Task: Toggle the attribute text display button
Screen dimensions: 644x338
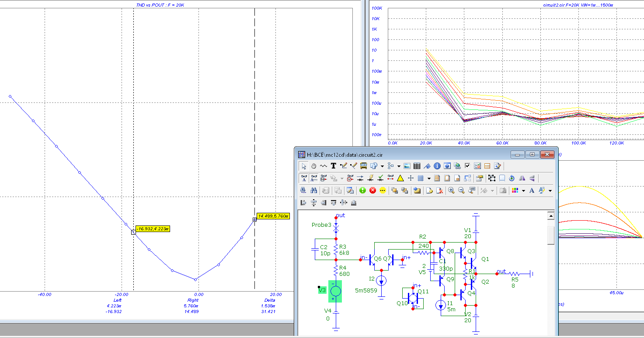Action: 304,178
